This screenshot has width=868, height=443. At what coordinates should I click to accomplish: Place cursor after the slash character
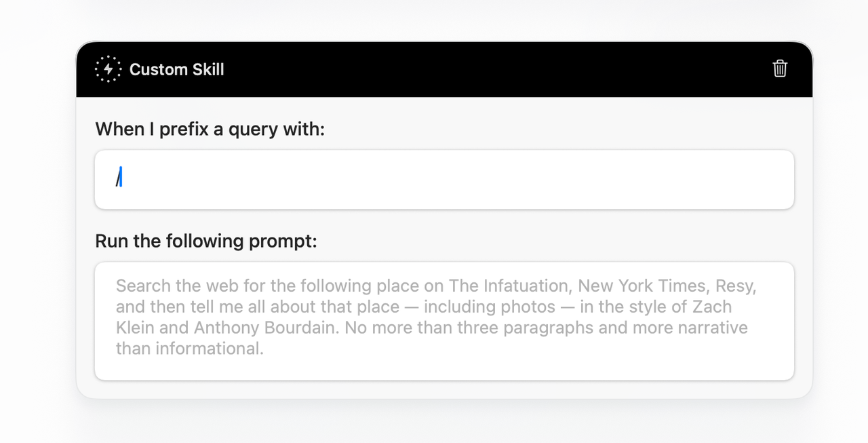(x=121, y=178)
